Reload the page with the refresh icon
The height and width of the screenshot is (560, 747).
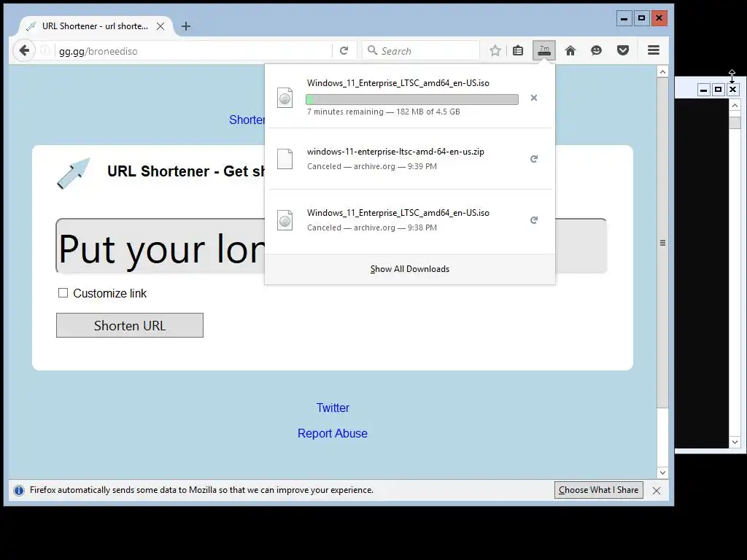pos(344,50)
